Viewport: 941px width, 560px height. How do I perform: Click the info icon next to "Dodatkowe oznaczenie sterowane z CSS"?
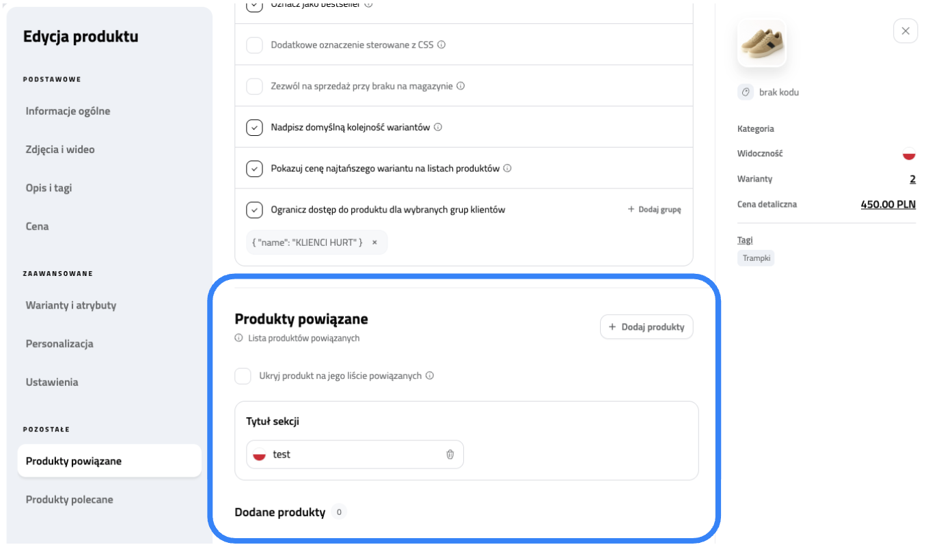(x=442, y=44)
